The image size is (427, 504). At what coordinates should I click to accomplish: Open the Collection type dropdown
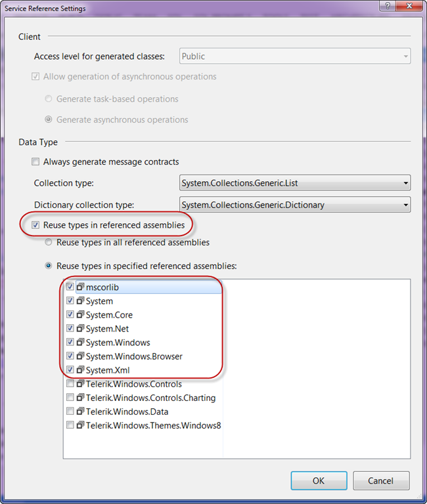coord(295,182)
